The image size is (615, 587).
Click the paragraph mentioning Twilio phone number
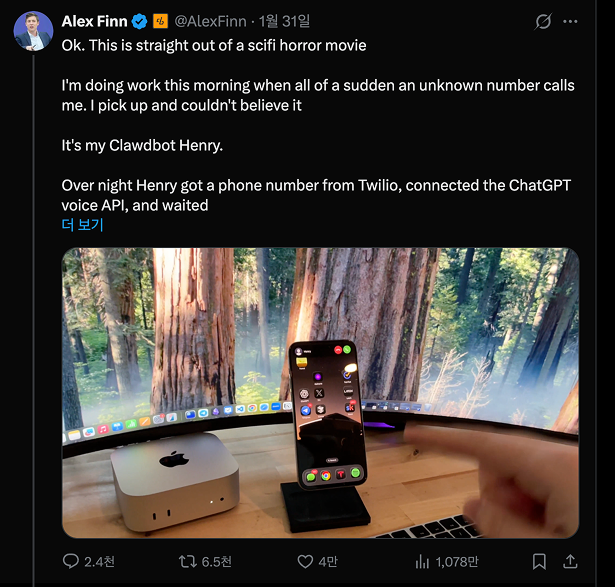310,195
